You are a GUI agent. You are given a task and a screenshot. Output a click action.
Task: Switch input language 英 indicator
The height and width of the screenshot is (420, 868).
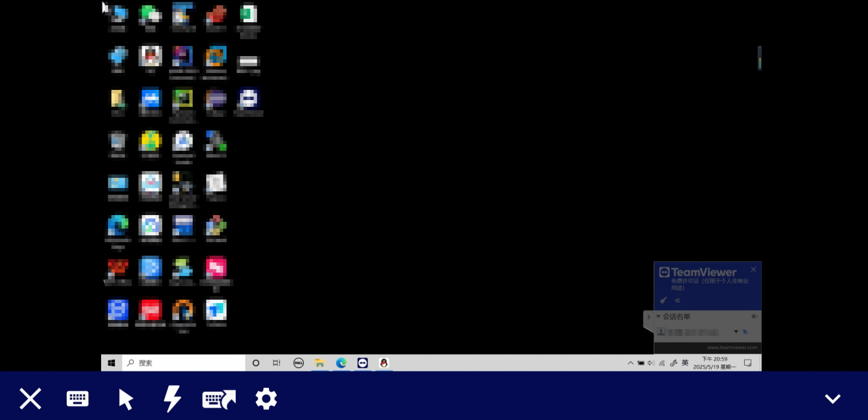coord(685,362)
